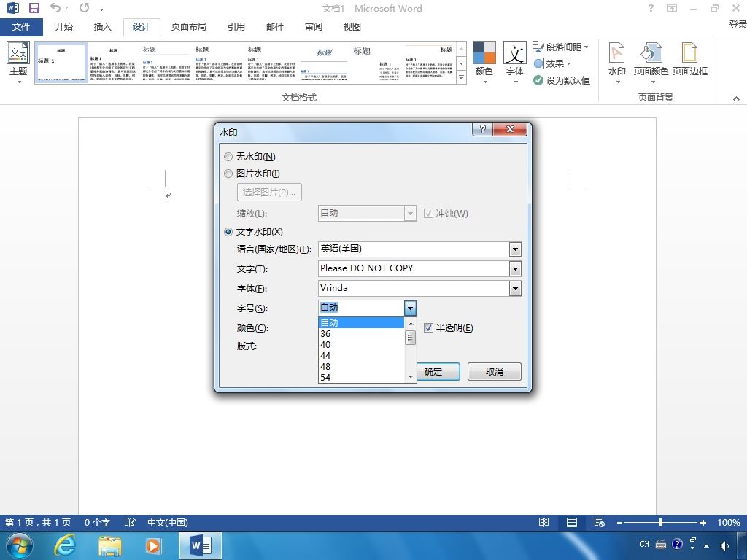The width and height of the screenshot is (747, 560).
Task: Choose size 40 in the list
Action: [361, 345]
